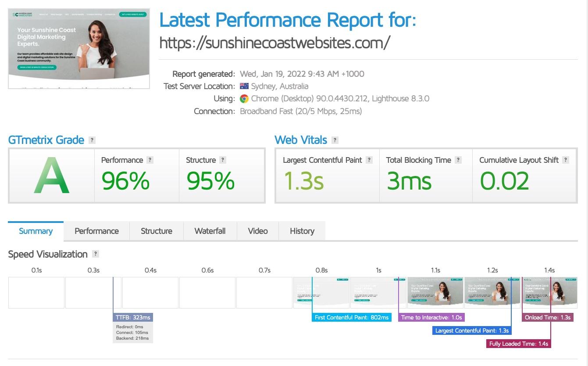Open help for Total Blocking Time
Viewport: 588px width, 366px height.
coord(458,160)
